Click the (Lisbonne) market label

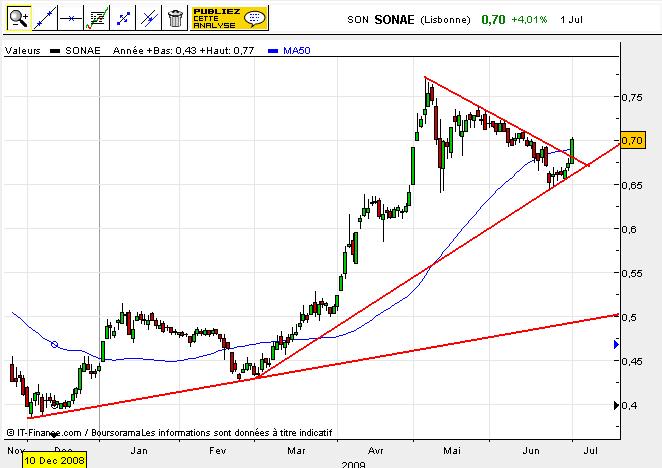[445, 20]
